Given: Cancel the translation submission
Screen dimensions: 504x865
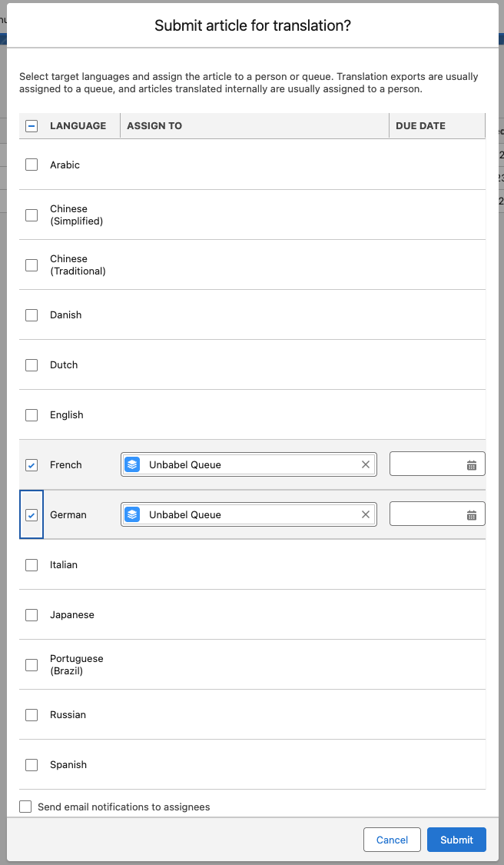Looking at the screenshot, I should (392, 840).
